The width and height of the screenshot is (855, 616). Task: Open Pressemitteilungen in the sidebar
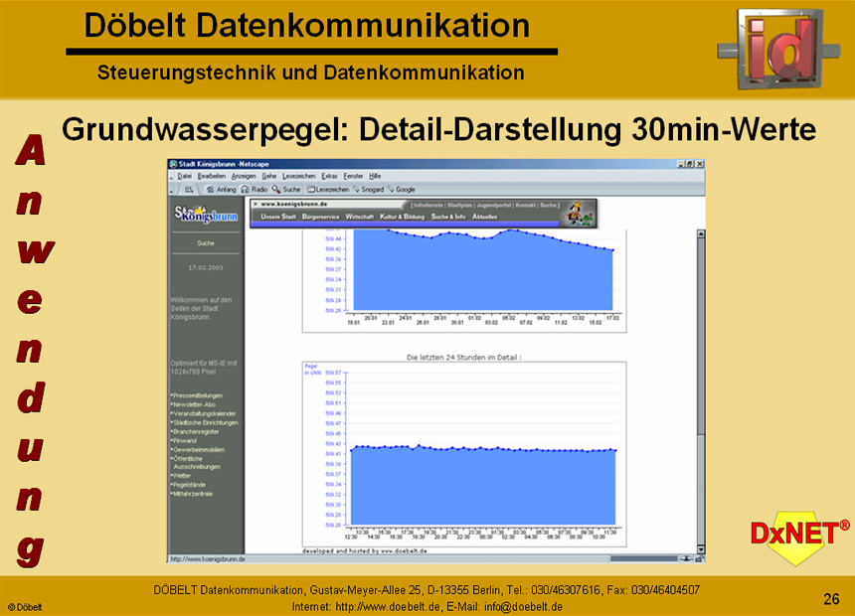(x=197, y=395)
